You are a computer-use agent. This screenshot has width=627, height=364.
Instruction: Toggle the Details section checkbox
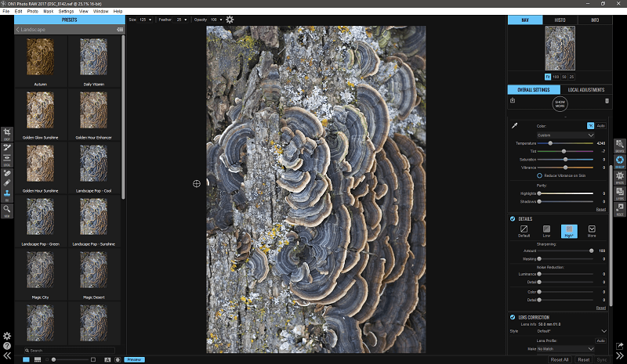click(513, 219)
